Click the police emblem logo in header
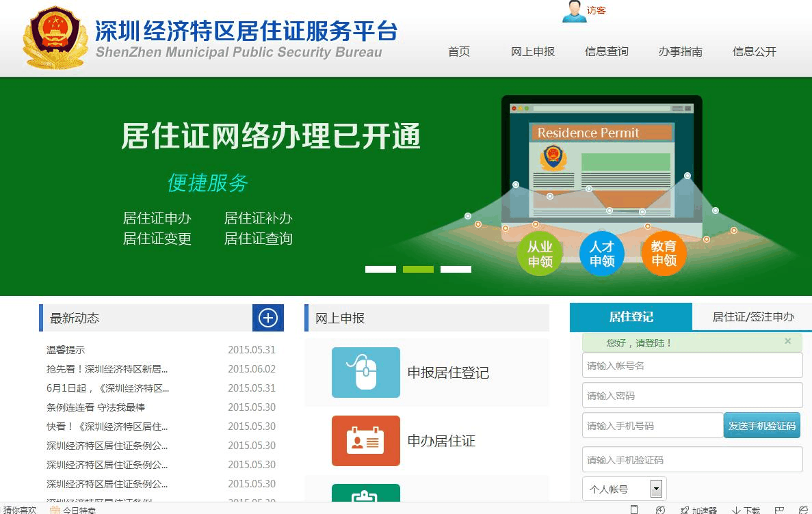Viewport: 812px width, 514px height. (55, 38)
